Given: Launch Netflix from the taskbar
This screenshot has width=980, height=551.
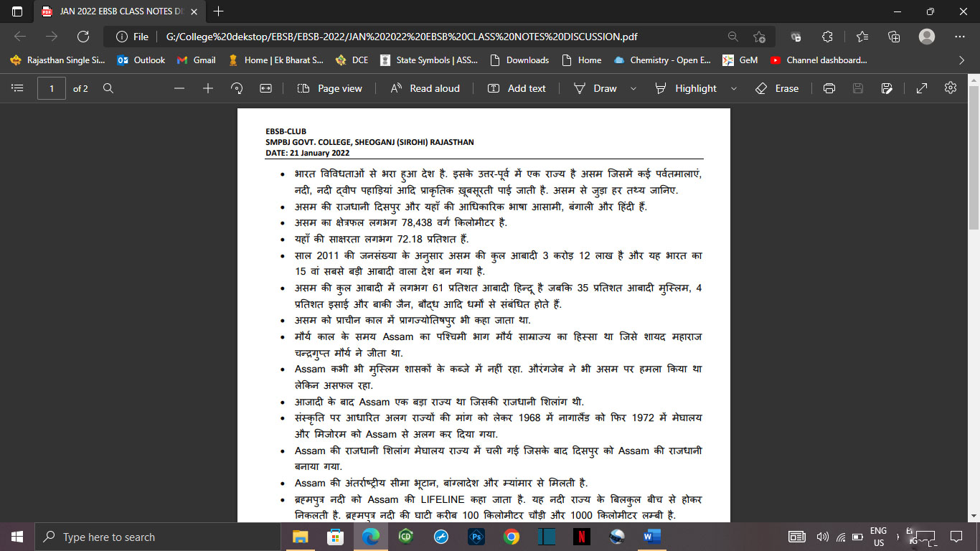Looking at the screenshot, I should point(582,537).
